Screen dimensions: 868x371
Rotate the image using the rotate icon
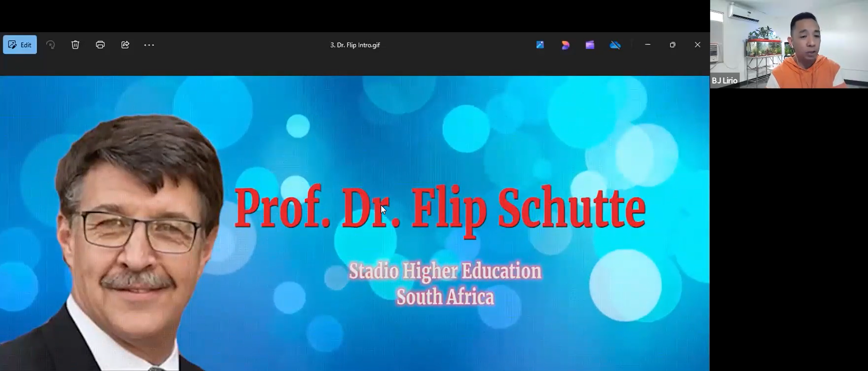point(50,45)
